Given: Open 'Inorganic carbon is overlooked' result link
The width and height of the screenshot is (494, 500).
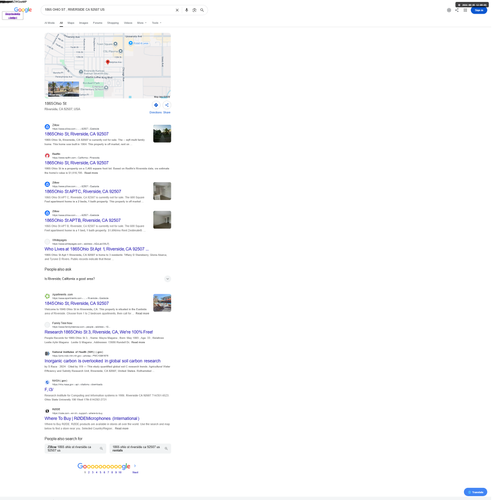Looking at the screenshot, I should (103, 361).
